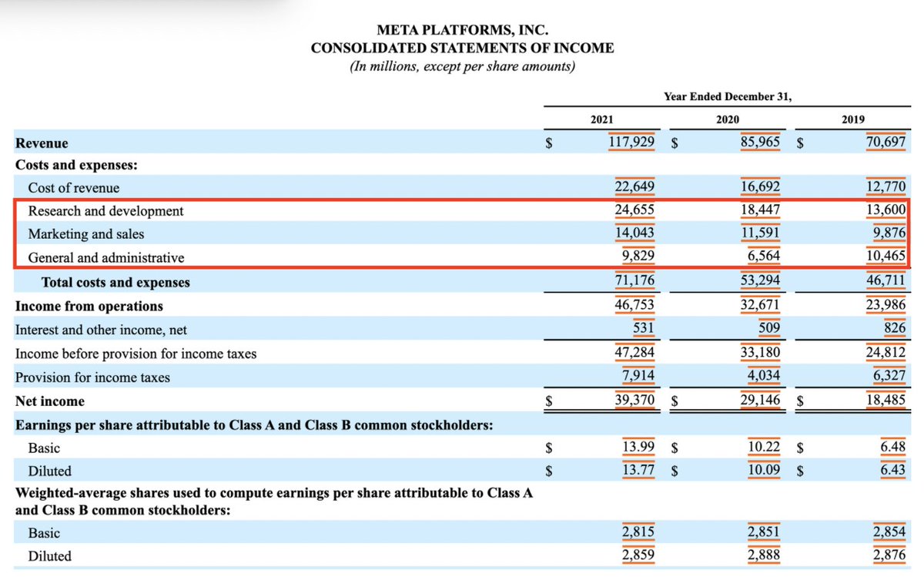Click Interest and other income, net label
Viewport: 924px width, 577px height.
(101, 330)
